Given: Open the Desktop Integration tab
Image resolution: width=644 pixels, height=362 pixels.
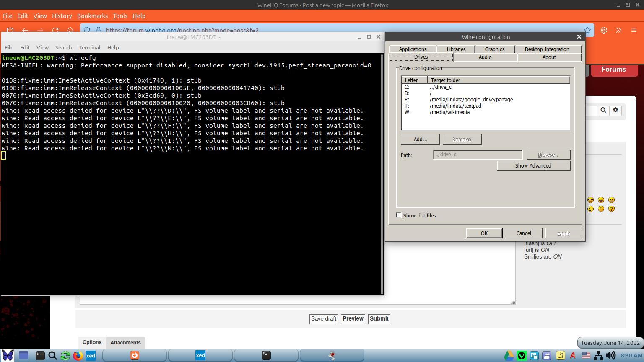Looking at the screenshot, I should (x=547, y=49).
